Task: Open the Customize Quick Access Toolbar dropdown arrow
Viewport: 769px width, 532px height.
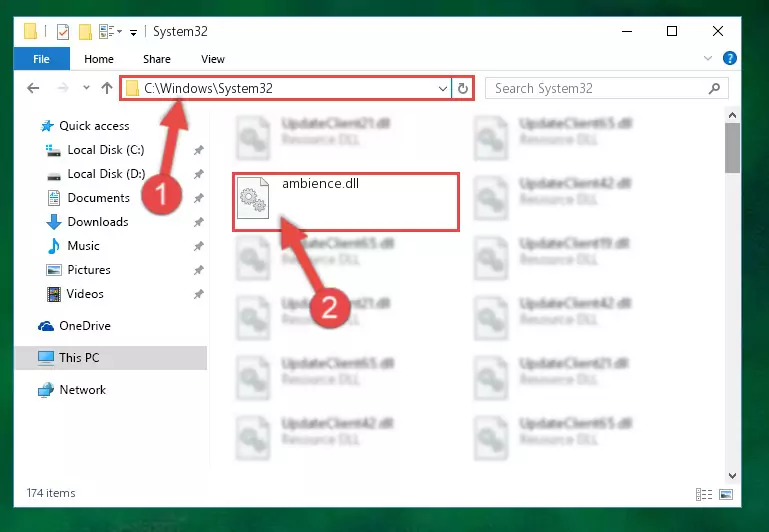Action: click(133, 32)
